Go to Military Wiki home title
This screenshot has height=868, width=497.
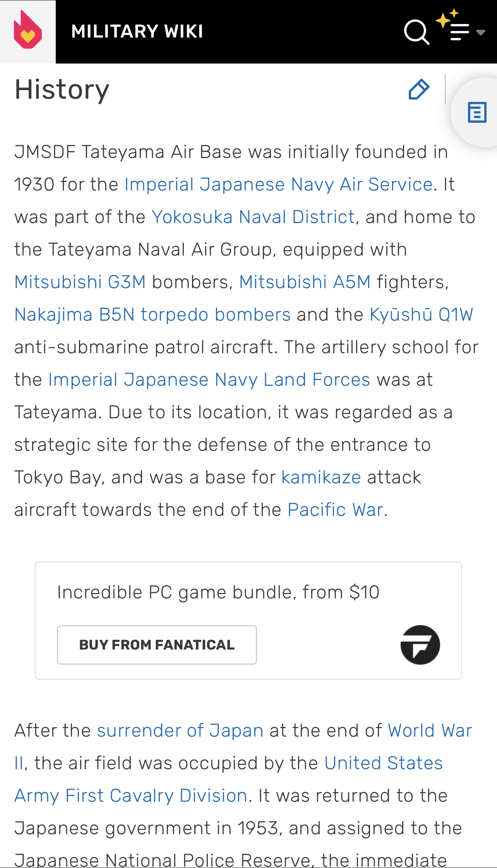(x=137, y=32)
